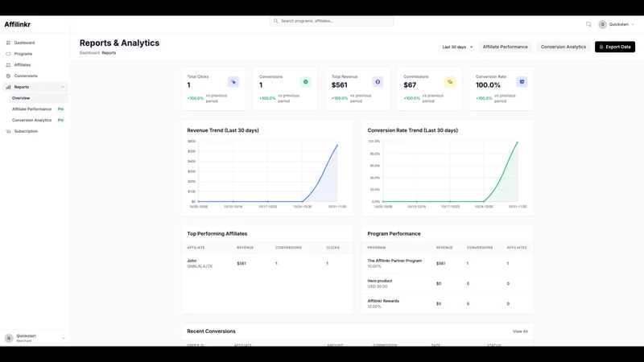Open the Last 30 days dropdown
Screen dimensions: 644x362
click(457, 47)
